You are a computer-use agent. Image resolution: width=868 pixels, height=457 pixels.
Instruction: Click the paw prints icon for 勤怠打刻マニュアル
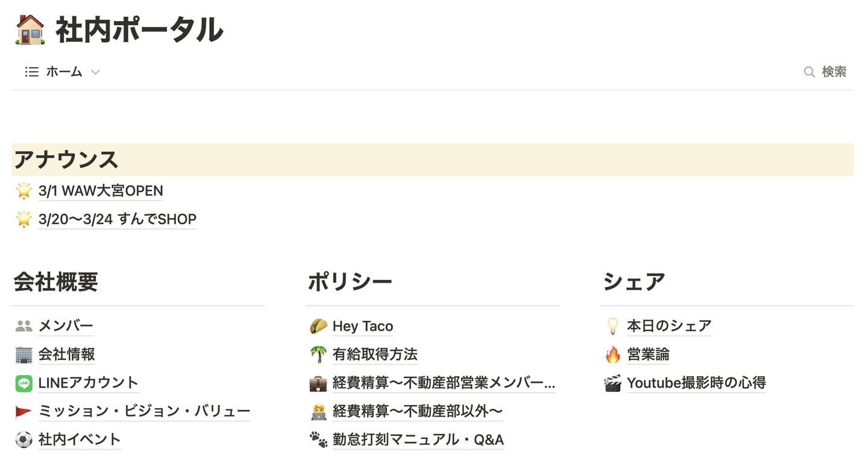(x=318, y=440)
